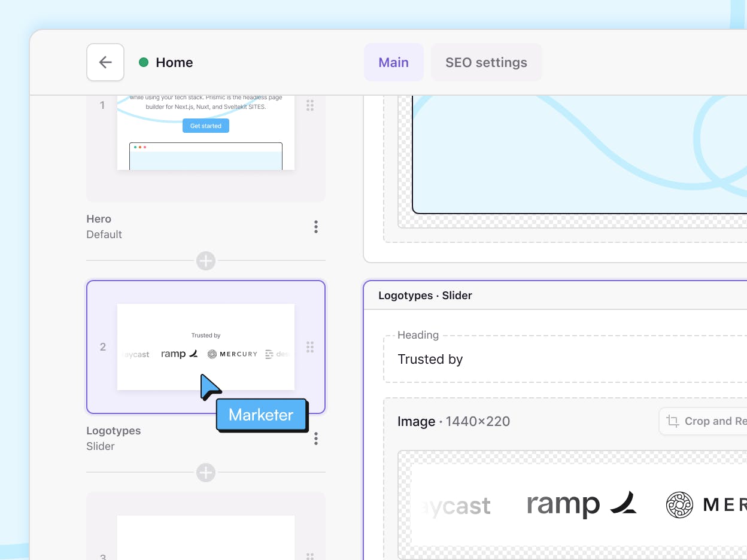This screenshot has height=560, width=747.
Task: Click the Logotypes · Slider panel header
Action: pos(555,296)
